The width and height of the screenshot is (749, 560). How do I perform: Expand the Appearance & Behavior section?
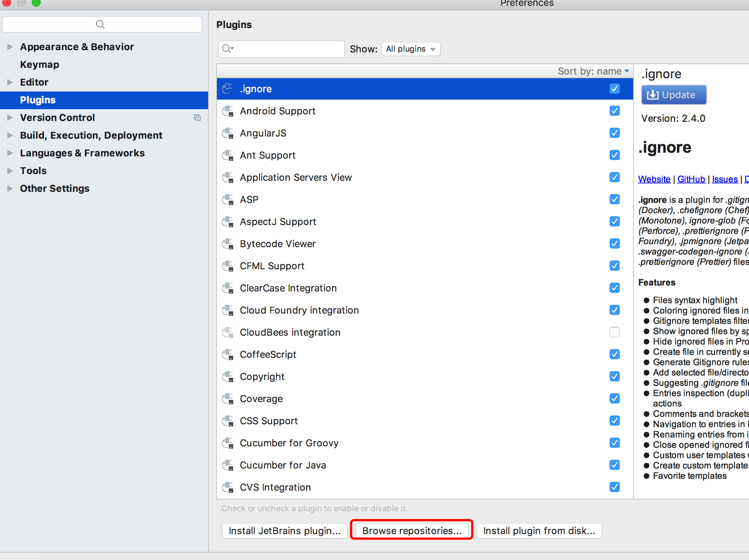[x=10, y=47]
